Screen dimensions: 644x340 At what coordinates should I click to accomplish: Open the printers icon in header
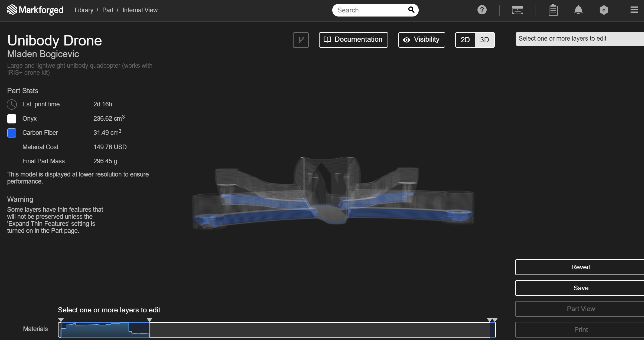pyautogui.click(x=517, y=10)
